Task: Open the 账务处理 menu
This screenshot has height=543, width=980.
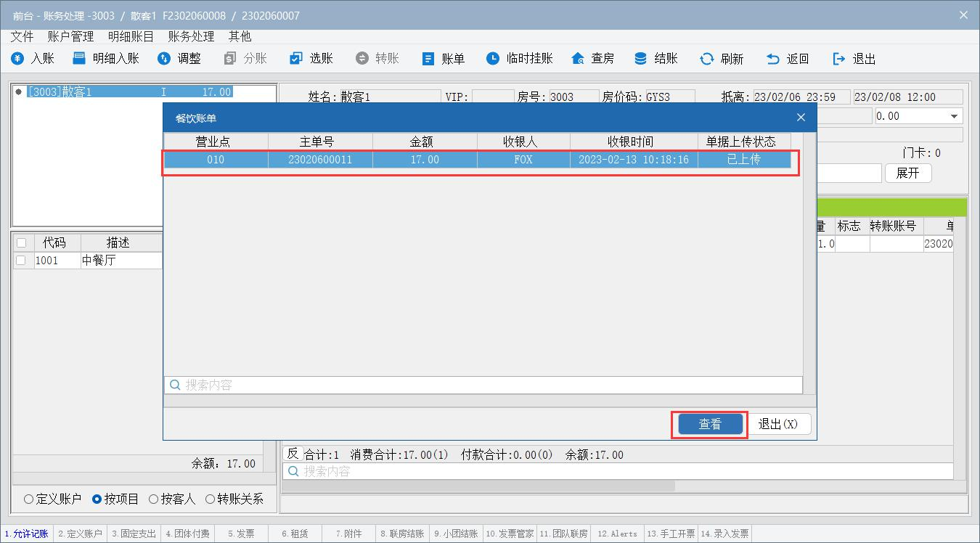Action: pyautogui.click(x=191, y=36)
